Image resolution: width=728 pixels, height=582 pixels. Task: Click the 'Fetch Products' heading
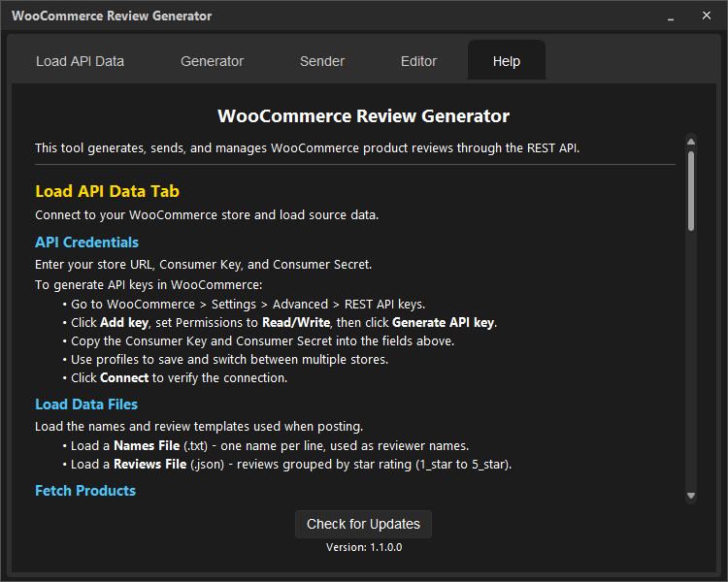[x=85, y=491]
